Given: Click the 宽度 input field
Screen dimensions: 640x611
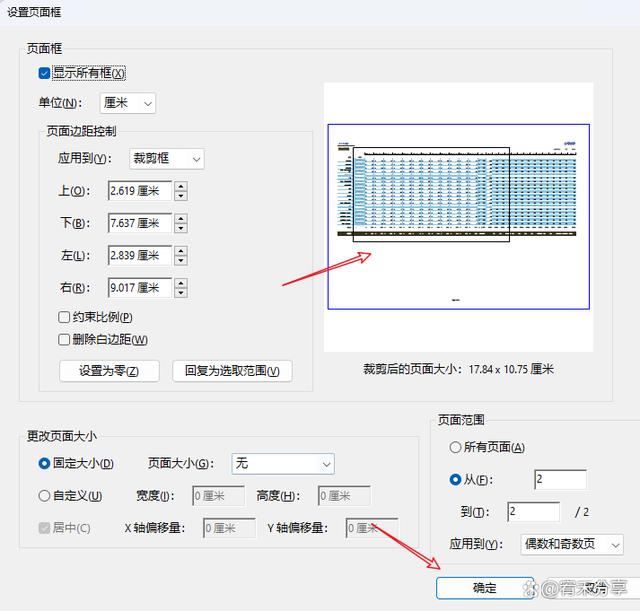Looking at the screenshot, I should coord(218,496).
